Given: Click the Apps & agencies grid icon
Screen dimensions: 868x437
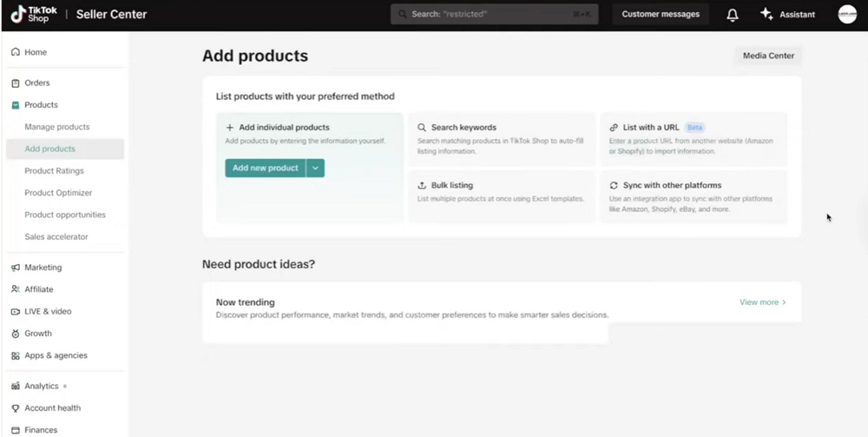Looking at the screenshot, I should point(16,355).
